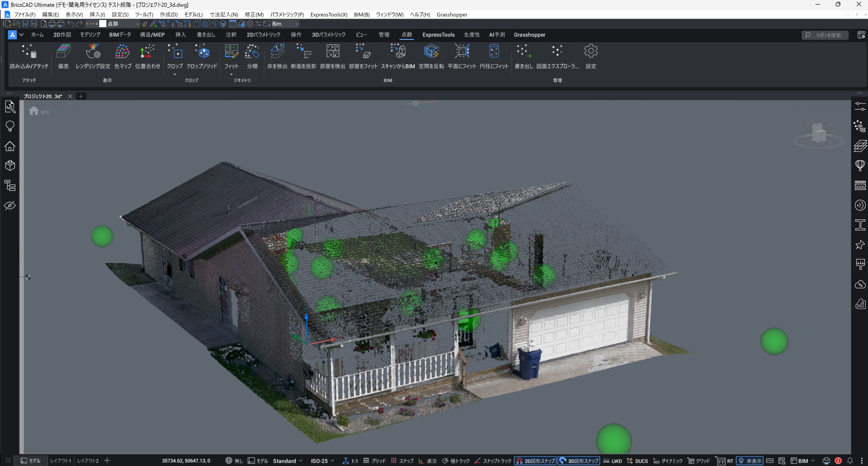Viewport: 868px width, 466px height.
Task: Switch to レイアウト1 layout tab
Action: (61, 461)
